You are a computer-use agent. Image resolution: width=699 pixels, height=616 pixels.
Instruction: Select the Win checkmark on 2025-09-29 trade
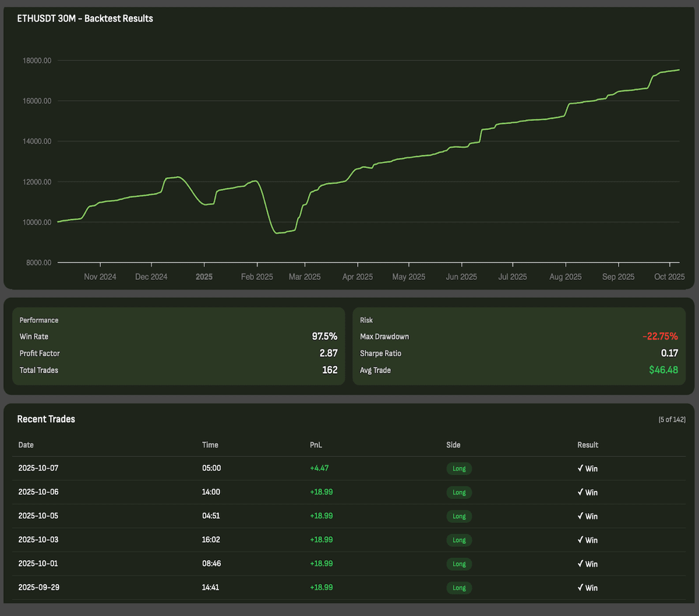[x=587, y=587]
